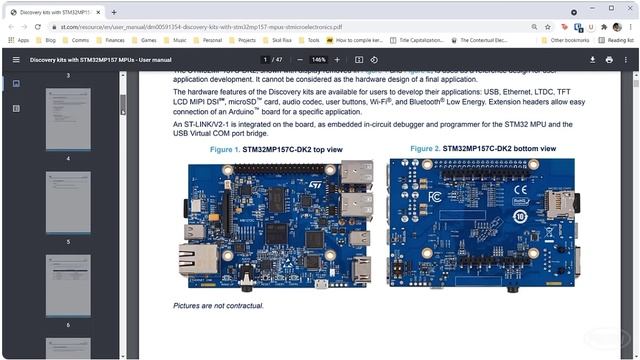Viewport: 640px width, 360px height.
Task: Click the red extension icon in toolbar
Action: 564,27
